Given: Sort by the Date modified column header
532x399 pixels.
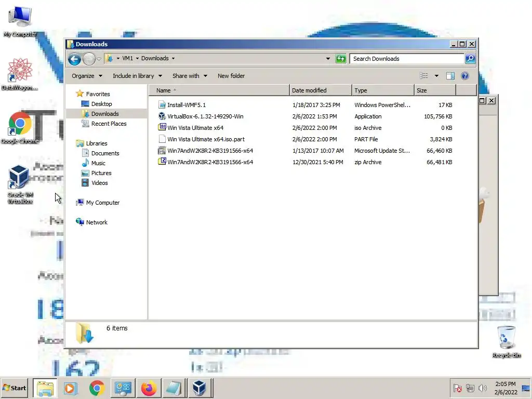Looking at the screenshot, I should 321,90.
